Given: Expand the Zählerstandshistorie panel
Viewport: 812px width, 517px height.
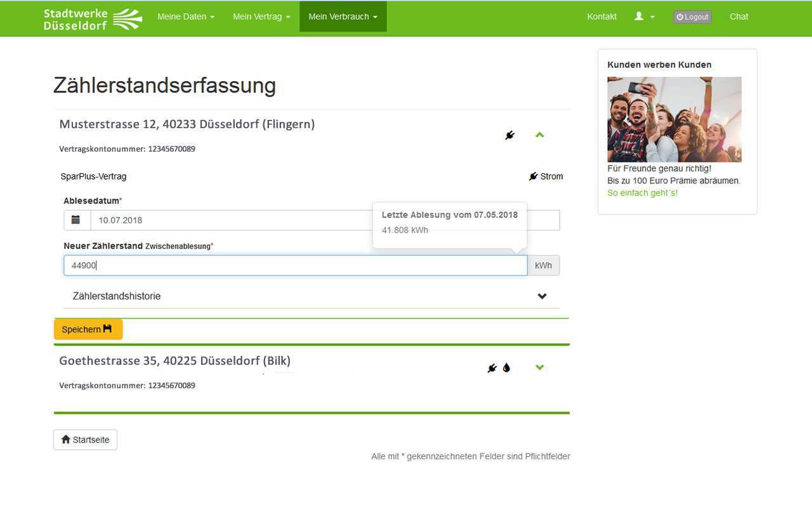Looking at the screenshot, I should [x=542, y=296].
